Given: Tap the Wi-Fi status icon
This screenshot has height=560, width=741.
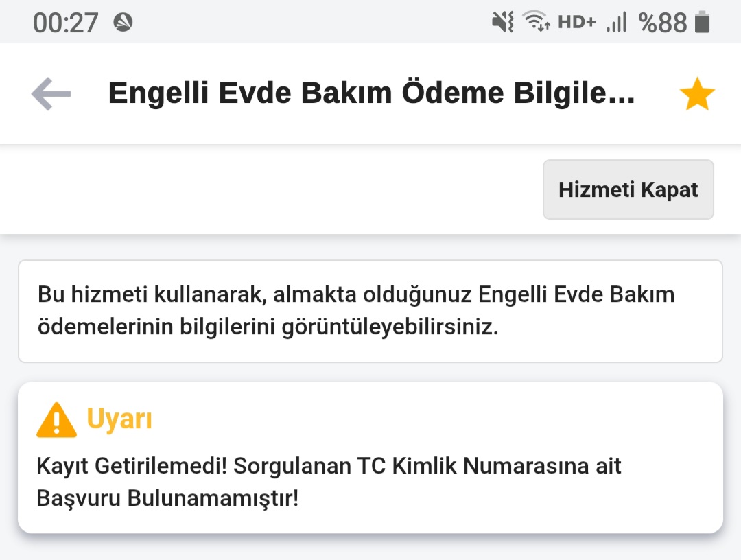Looking at the screenshot, I should click(535, 23).
